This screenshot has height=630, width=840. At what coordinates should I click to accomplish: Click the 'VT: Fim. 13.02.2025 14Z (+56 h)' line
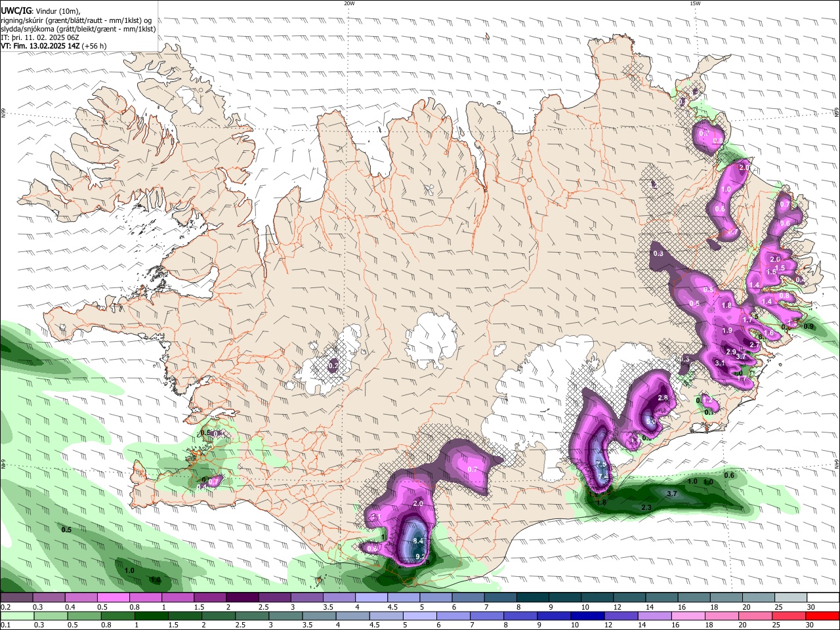(53, 46)
